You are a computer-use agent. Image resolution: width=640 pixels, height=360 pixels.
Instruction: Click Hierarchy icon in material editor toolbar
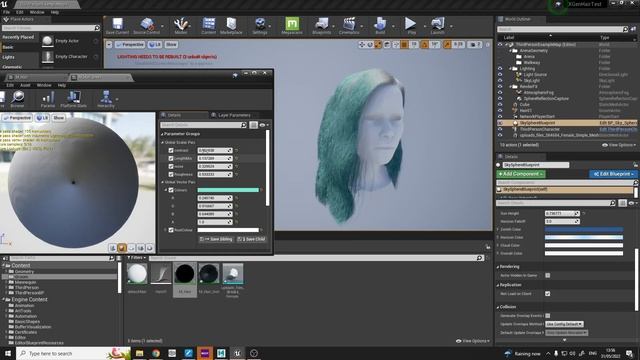click(x=106, y=99)
